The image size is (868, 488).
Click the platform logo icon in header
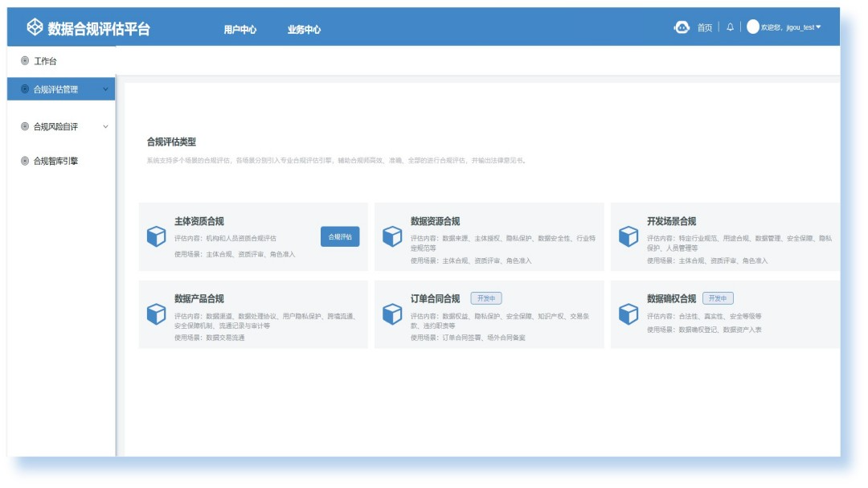click(35, 28)
